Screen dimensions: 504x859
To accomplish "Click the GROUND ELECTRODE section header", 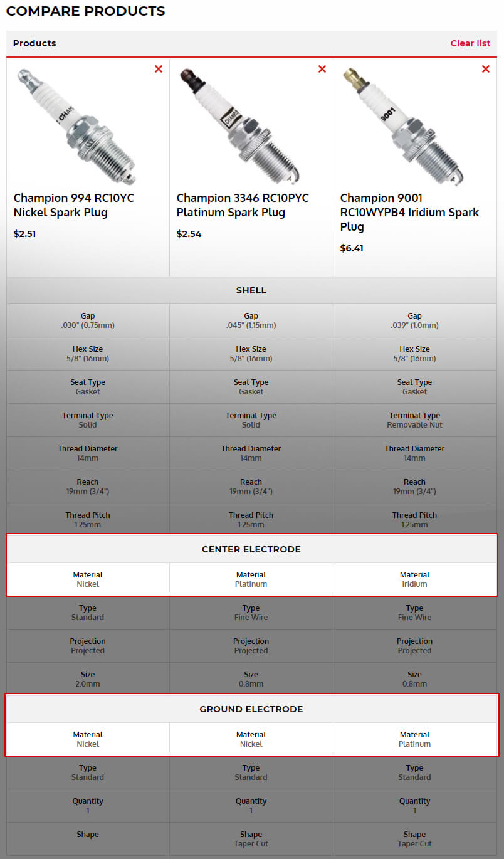I will [251, 709].
